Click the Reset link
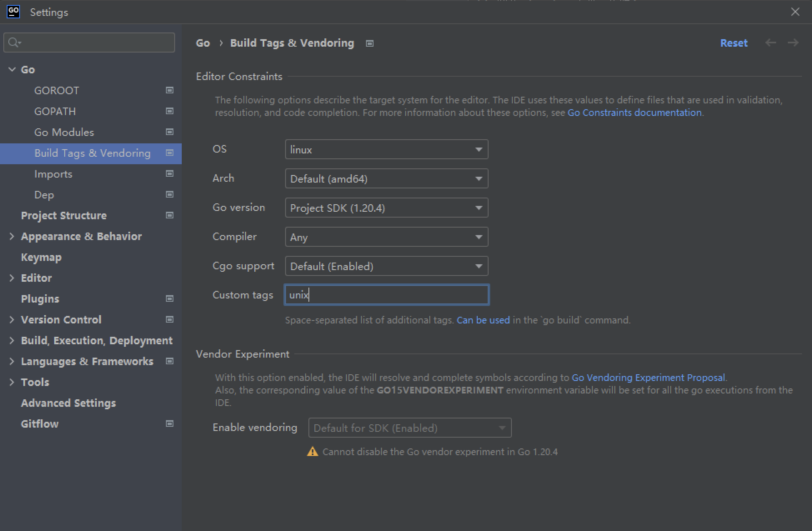This screenshot has height=531, width=812. (734, 43)
